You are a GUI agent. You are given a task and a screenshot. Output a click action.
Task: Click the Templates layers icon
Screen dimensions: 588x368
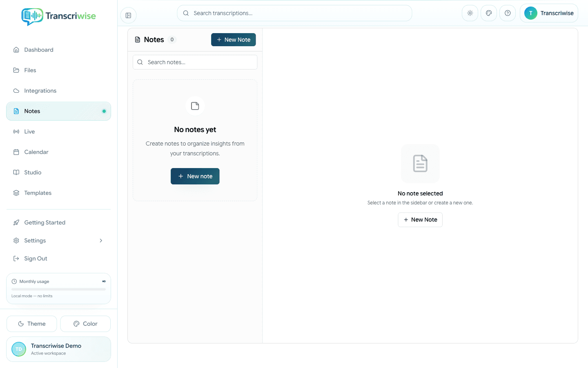pos(16,193)
